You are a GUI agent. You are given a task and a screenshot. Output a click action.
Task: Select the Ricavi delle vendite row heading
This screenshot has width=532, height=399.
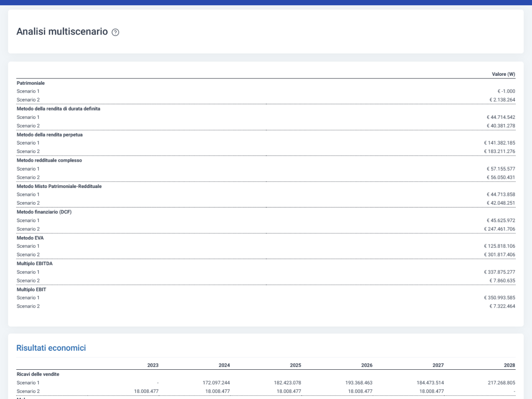[38, 374]
